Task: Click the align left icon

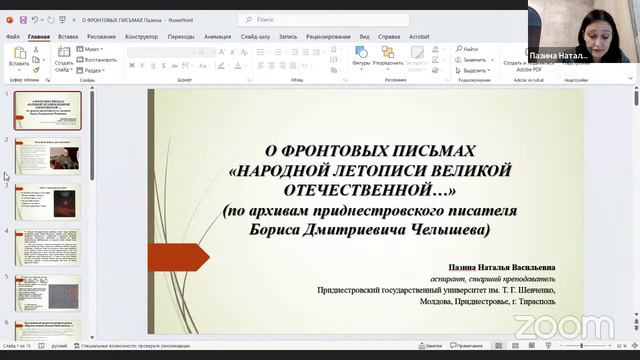Action: point(260,66)
